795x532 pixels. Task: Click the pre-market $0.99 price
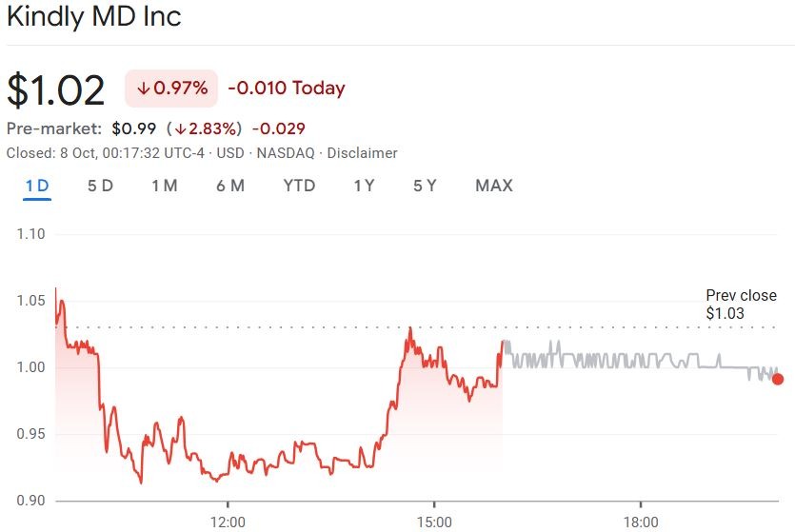(132, 128)
